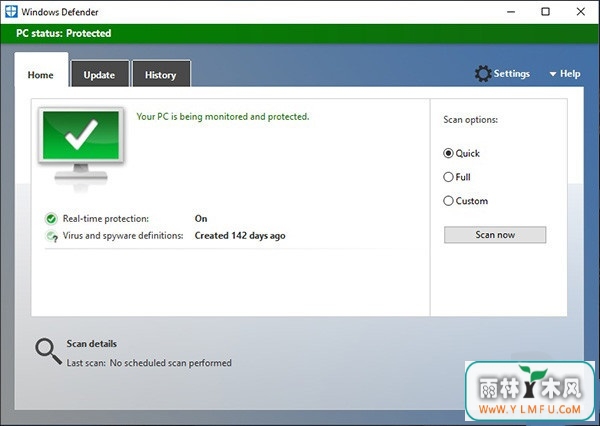This screenshot has height=426, width=600.
Task: Maximize the Windows Defender window
Action: [545, 12]
